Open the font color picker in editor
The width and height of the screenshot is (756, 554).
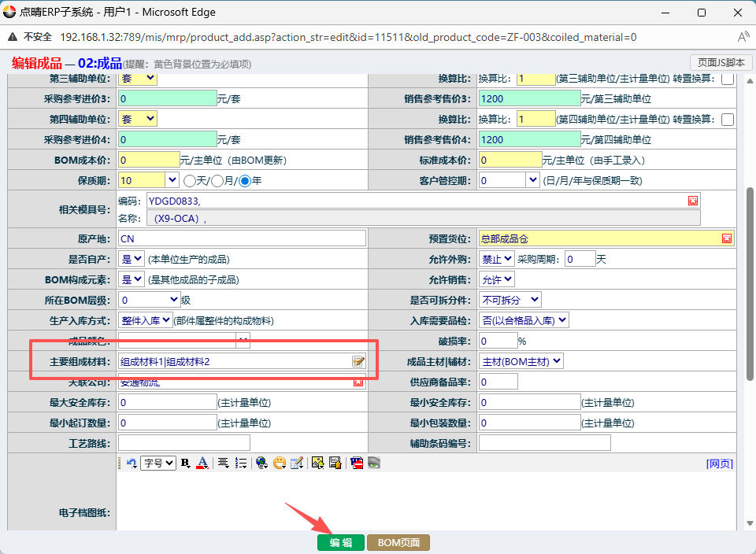(x=202, y=463)
